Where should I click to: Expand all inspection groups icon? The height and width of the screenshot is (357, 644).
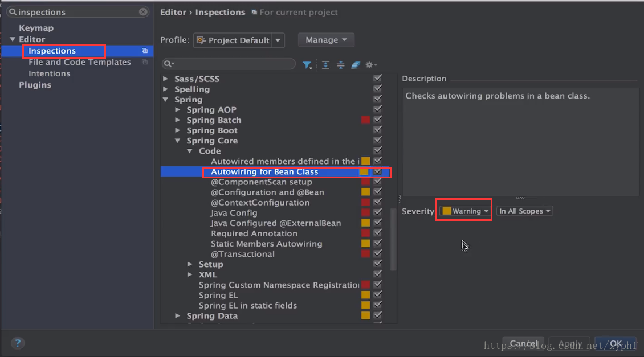click(325, 65)
